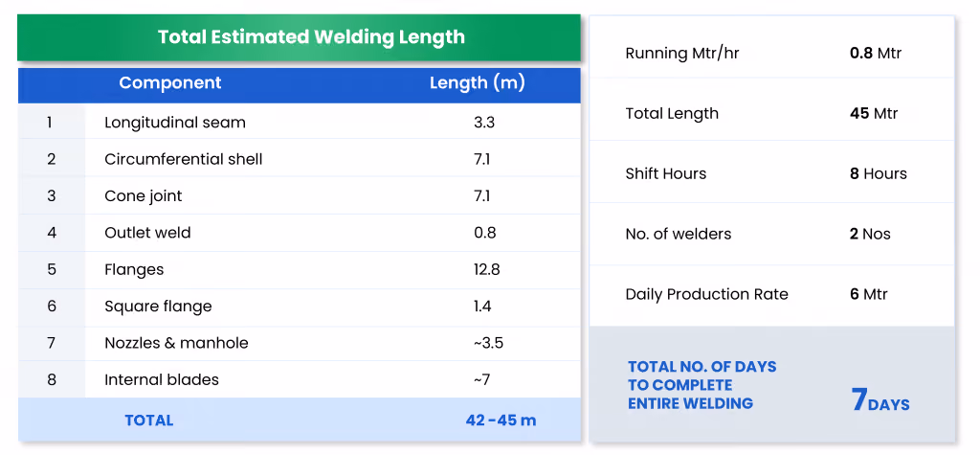This screenshot has width=980, height=455.
Task: Click the Running Mtr/hr label
Action: click(x=681, y=54)
